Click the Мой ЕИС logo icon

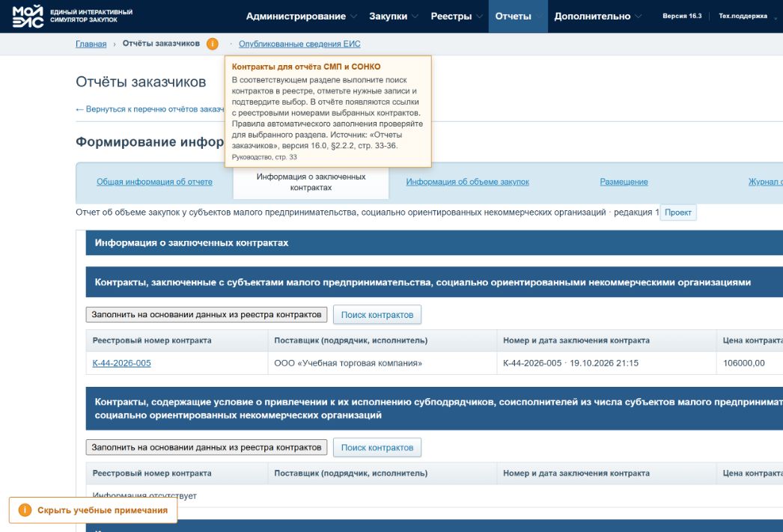coord(28,16)
